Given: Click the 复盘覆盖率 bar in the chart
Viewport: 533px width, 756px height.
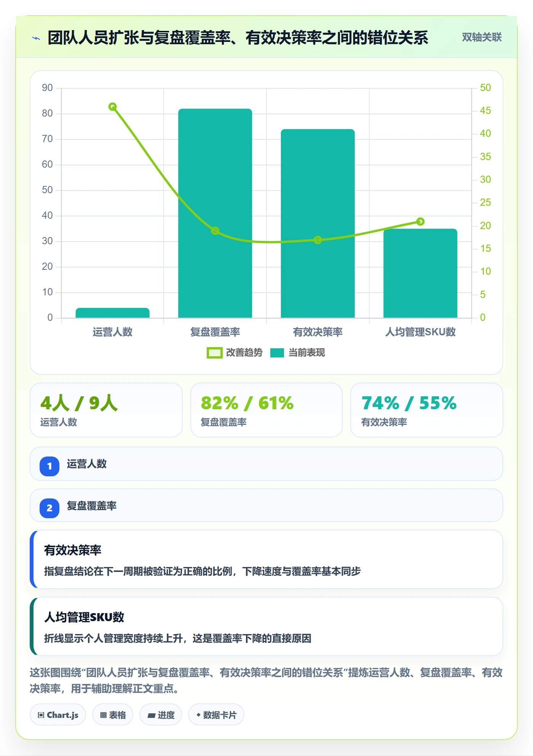Looking at the screenshot, I should click(x=215, y=213).
